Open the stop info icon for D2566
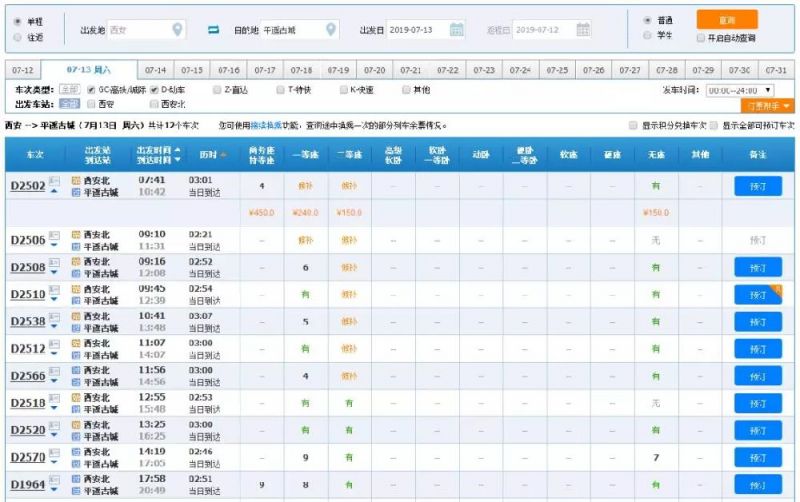The height and width of the screenshot is (502, 800). click(54, 371)
